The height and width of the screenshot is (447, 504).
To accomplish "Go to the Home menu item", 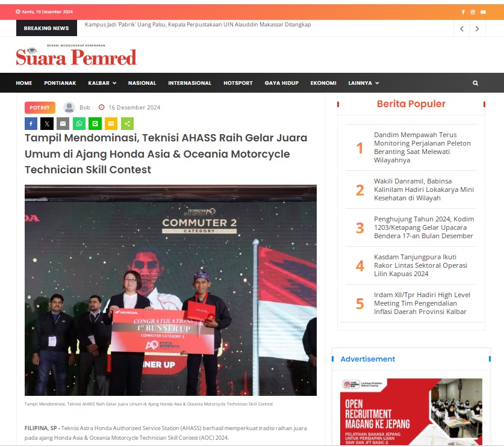I will point(24,83).
